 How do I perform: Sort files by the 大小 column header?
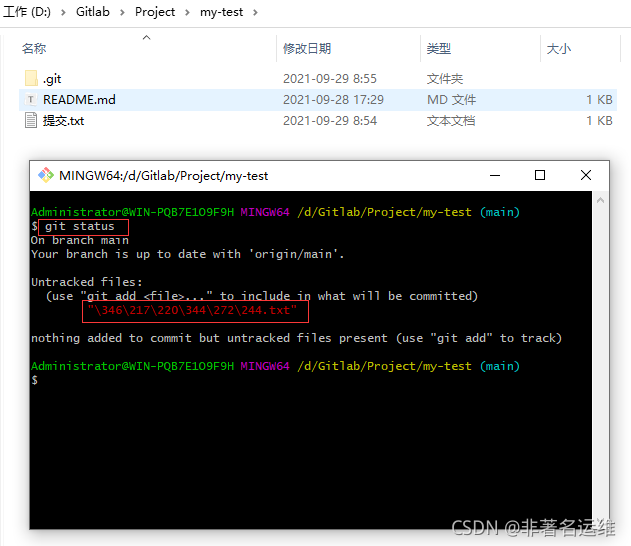[x=559, y=49]
